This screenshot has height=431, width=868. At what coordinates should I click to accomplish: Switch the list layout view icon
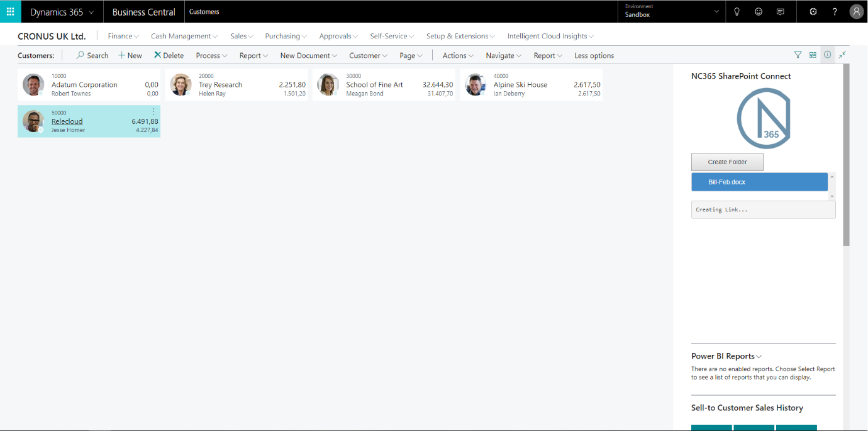813,55
